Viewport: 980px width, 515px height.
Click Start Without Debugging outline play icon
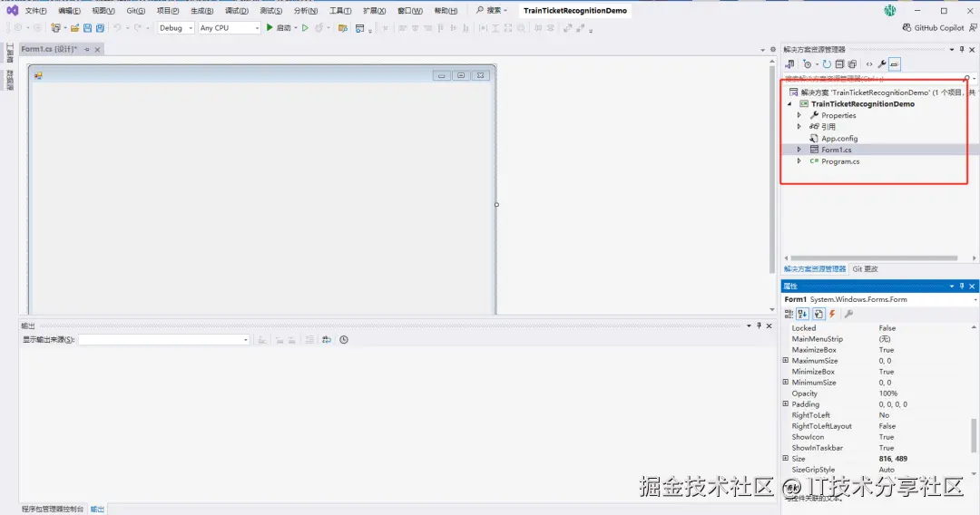[x=305, y=27]
